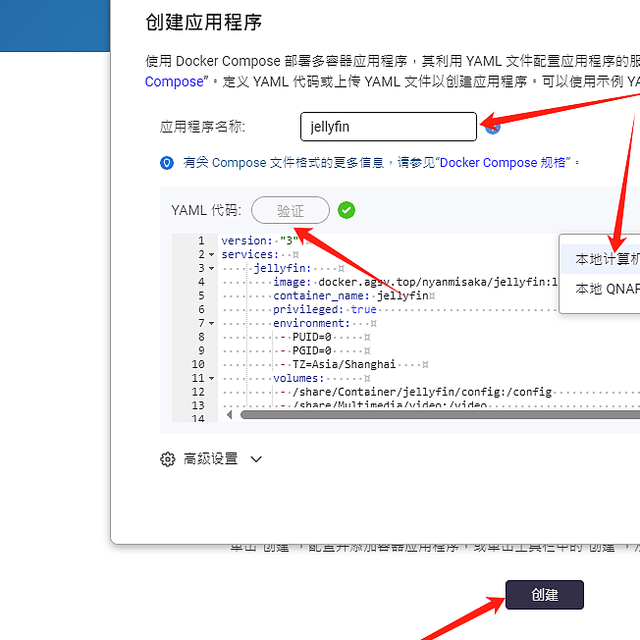Collapse the jellyfin fold arrow on line 3

(x=211, y=269)
